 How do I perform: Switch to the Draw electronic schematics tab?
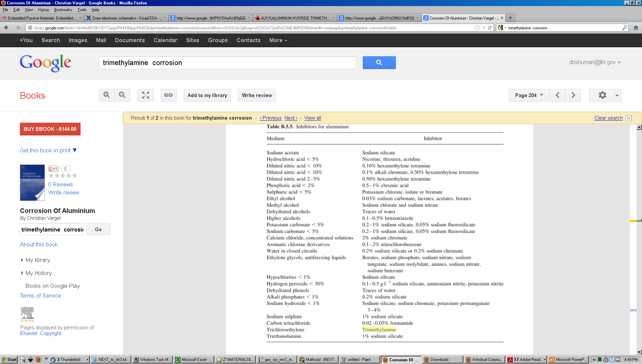125,18
